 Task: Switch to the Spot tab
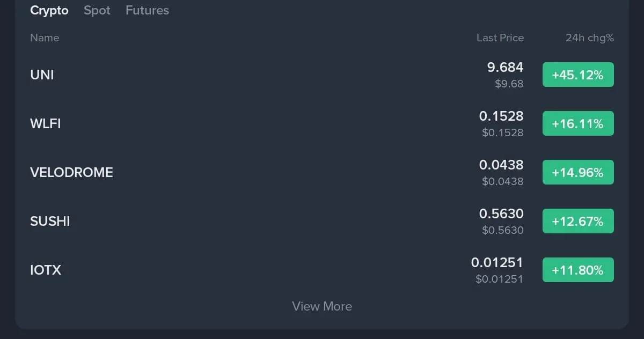pos(97,10)
